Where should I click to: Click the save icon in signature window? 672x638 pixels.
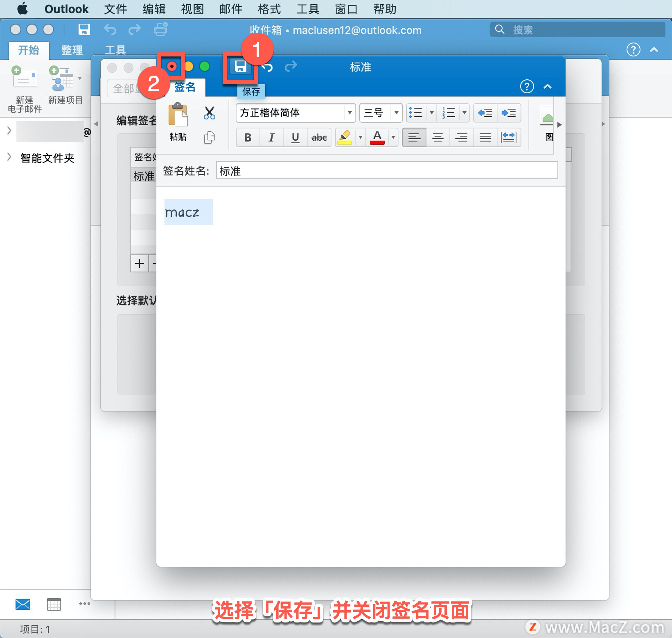[240, 67]
